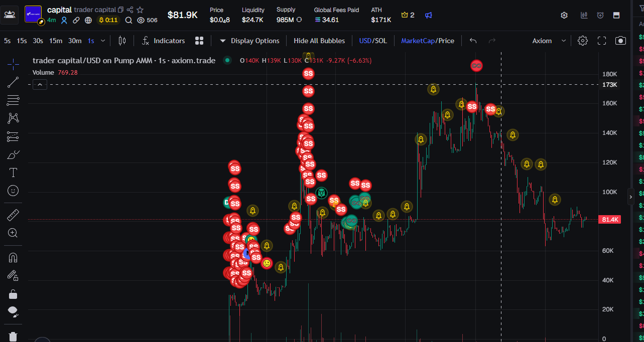Expand the right side panel arrow
The height and width of the screenshot is (342, 644).
631,197
